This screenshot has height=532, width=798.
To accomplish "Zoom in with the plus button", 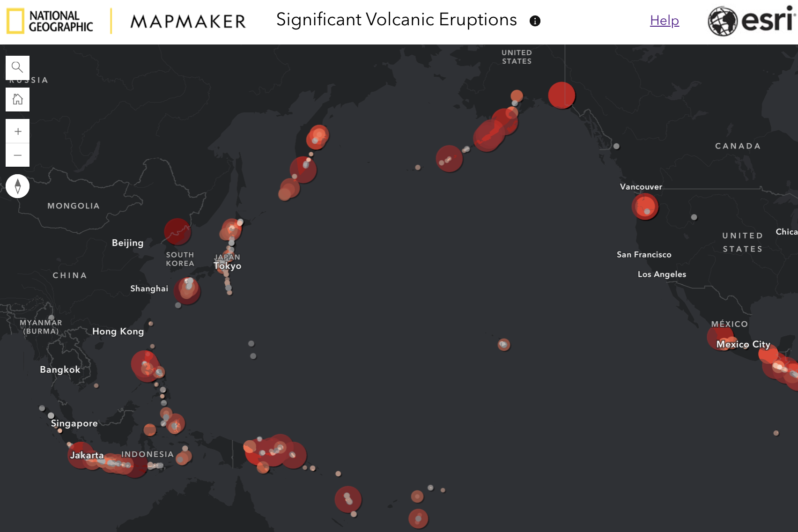I will pos(17,131).
